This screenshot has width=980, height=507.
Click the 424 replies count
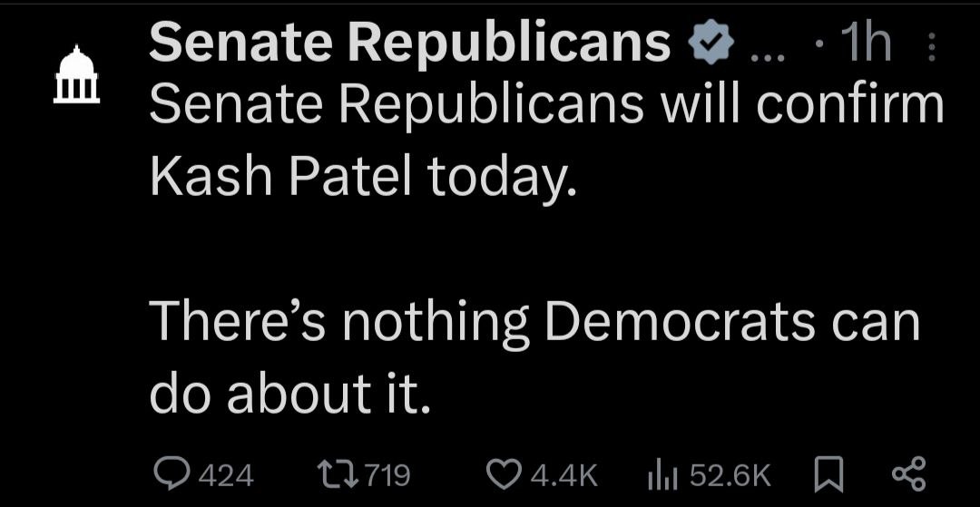pyautogui.click(x=225, y=474)
